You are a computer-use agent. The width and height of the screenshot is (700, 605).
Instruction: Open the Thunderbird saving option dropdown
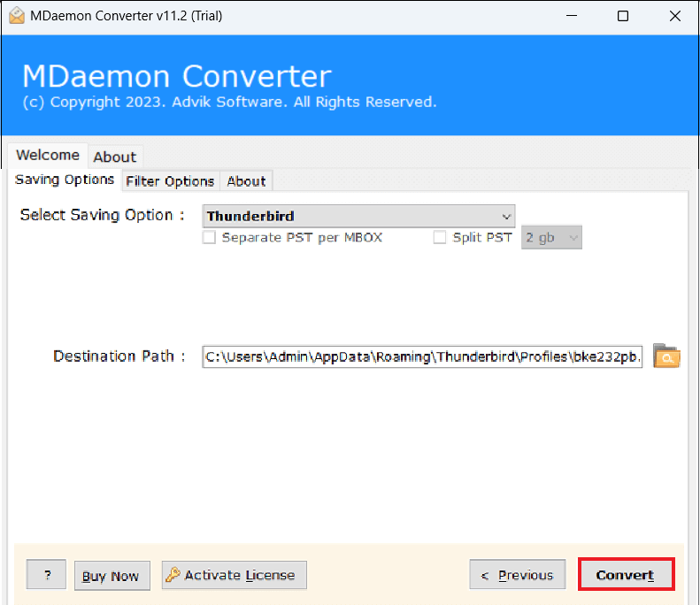point(358,217)
